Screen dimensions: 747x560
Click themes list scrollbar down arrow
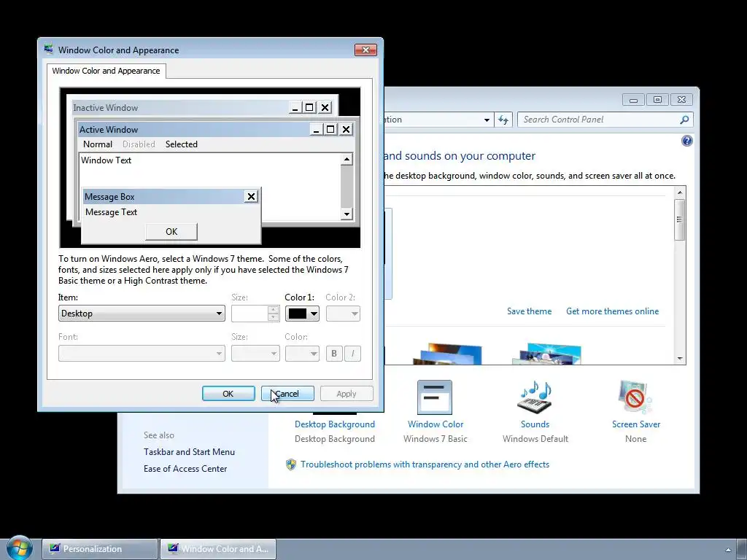coord(680,359)
